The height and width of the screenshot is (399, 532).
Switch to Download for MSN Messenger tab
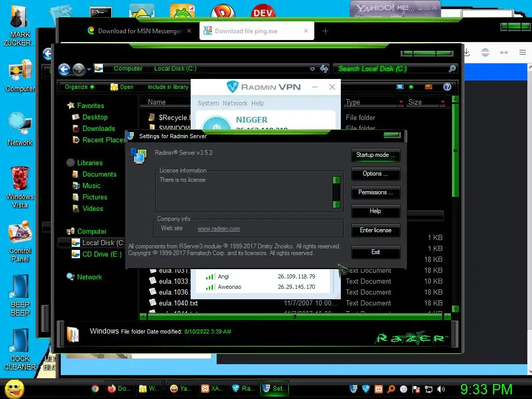click(x=140, y=31)
